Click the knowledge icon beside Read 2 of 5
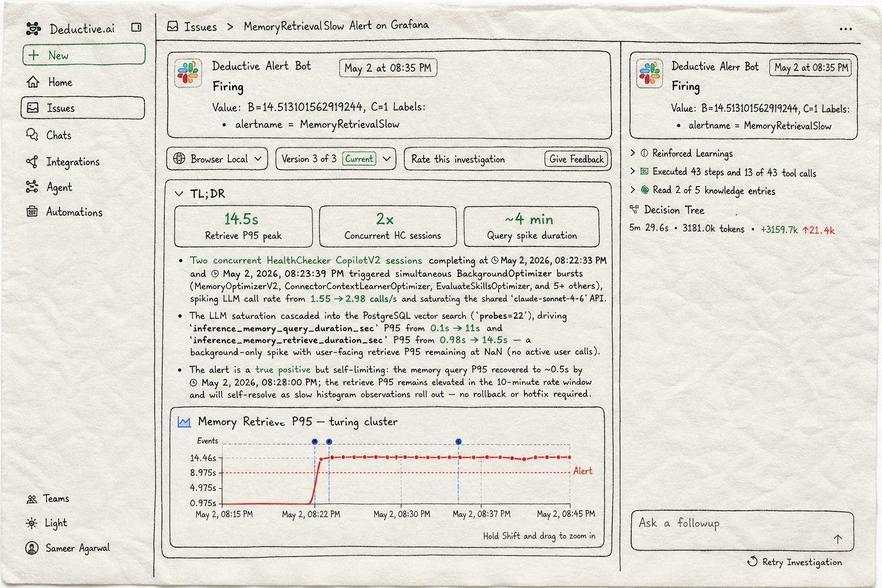 (x=645, y=190)
